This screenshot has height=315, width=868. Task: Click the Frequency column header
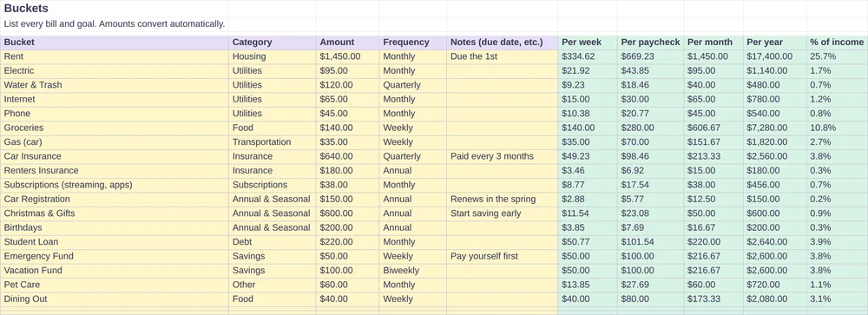413,42
